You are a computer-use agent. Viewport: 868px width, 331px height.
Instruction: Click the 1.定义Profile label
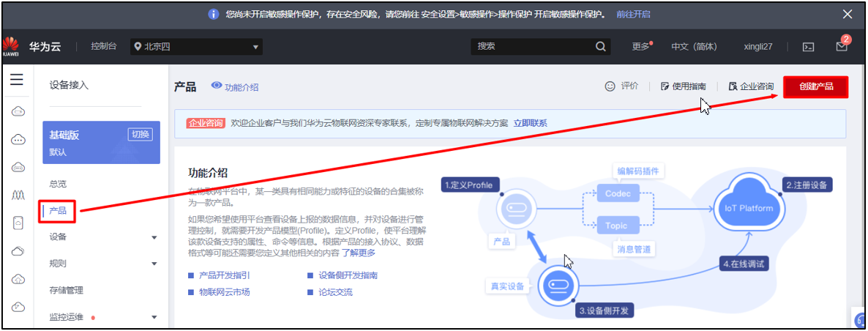point(471,185)
